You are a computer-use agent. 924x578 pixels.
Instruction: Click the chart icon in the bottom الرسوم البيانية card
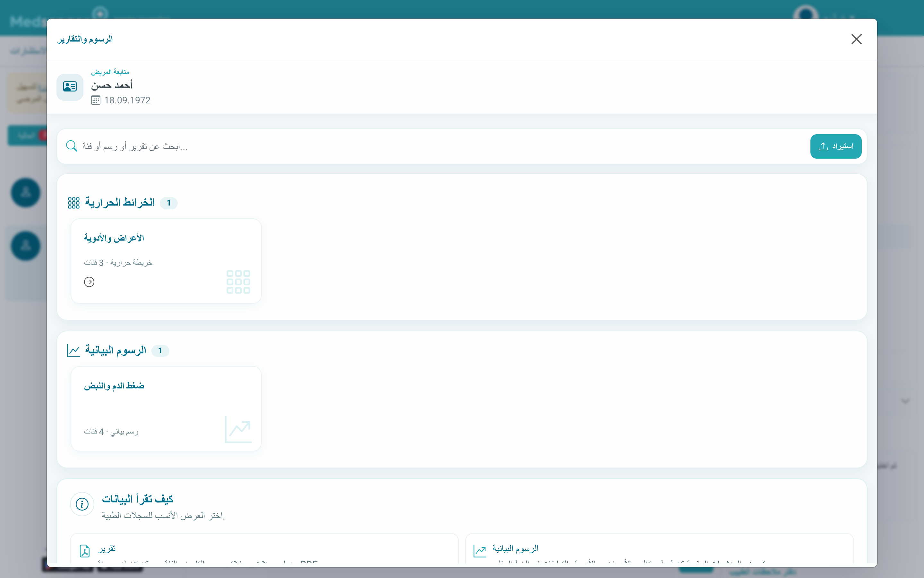pyautogui.click(x=480, y=551)
